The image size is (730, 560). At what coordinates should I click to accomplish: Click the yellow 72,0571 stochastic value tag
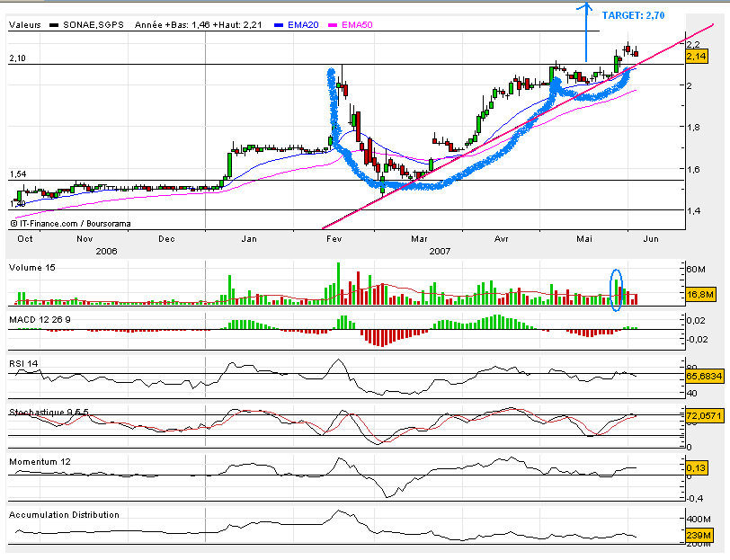pyautogui.click(x=704, y=415)
